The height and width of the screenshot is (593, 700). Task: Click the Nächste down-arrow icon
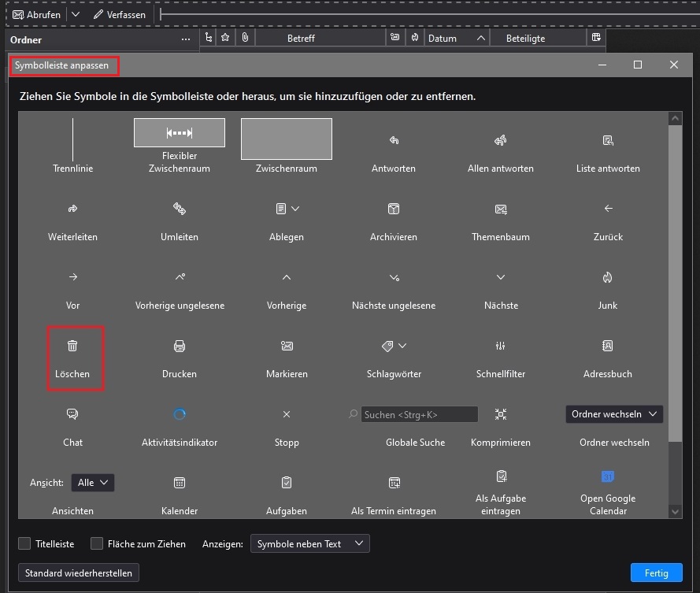point(501,277)
